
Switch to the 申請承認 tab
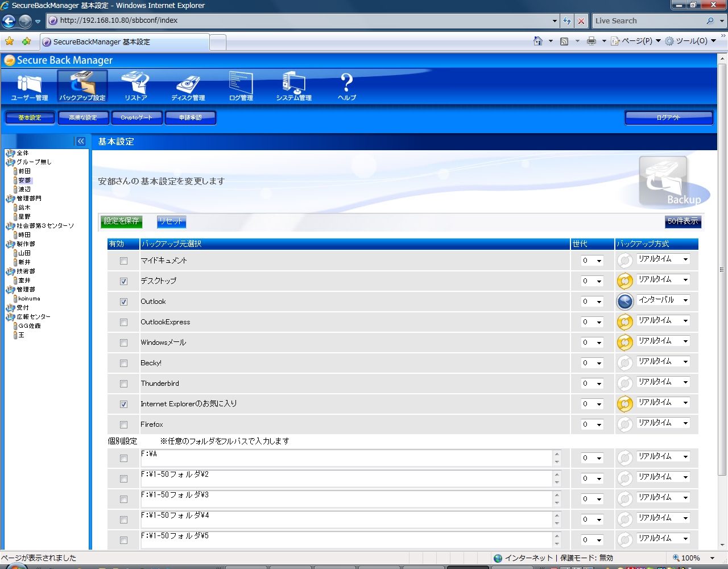[191, 117]
